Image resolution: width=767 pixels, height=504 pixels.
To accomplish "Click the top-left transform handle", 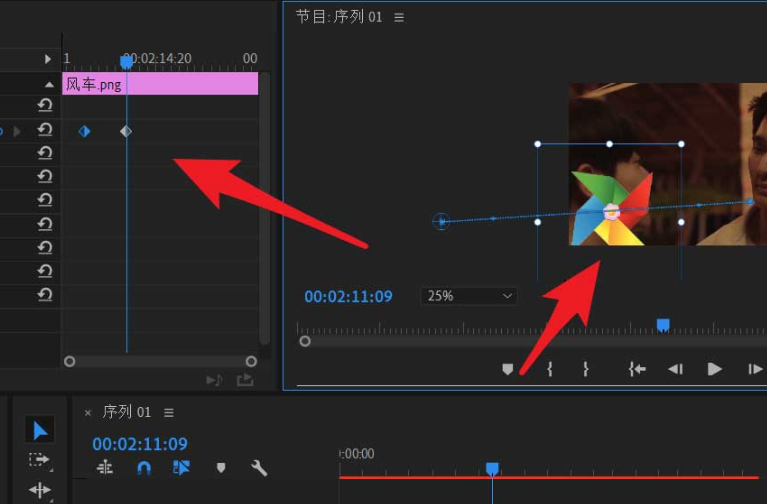I will click(x=538, y=144).
